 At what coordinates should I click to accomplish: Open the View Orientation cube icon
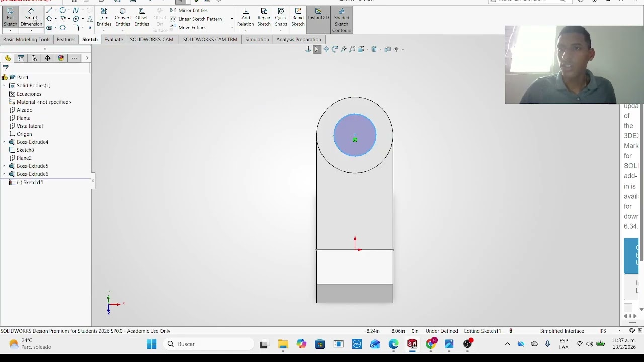click(x=361, y=49)
